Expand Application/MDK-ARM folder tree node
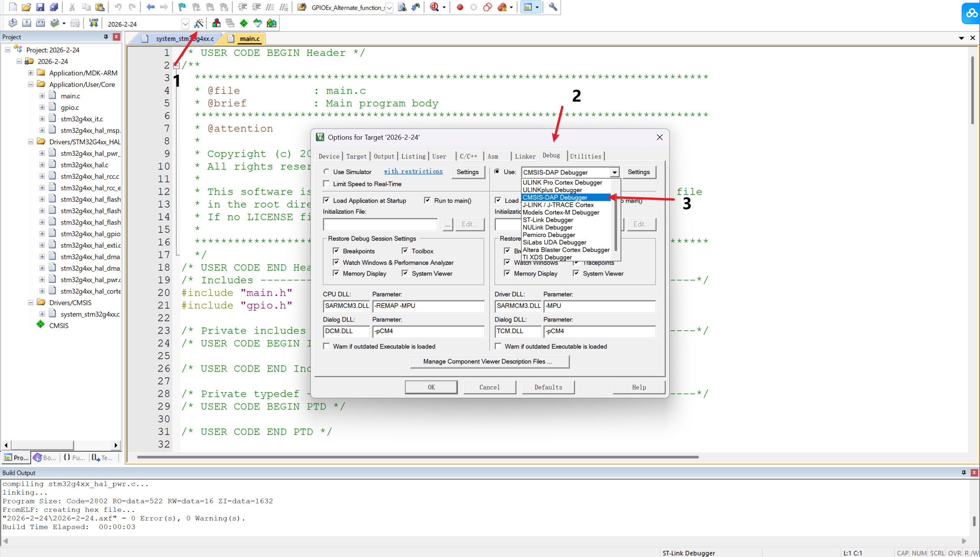The image size is (980, 557). (31, 73)
